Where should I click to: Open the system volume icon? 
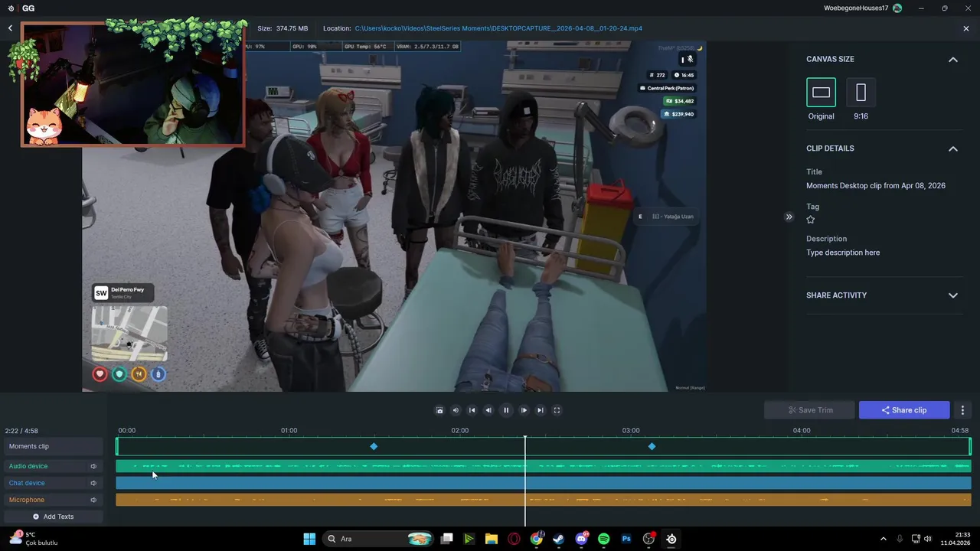[928, 539]
